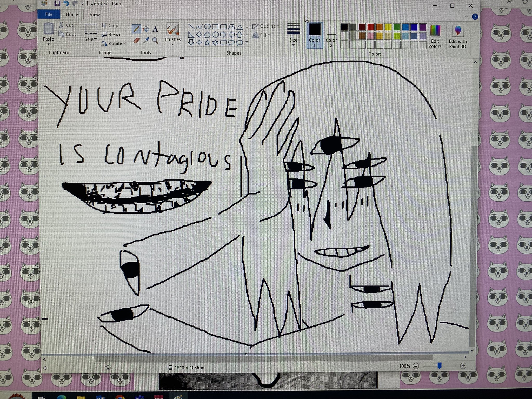532x399 pixels.
Task: Open the Size line thickness dropdown
Action: point(293,34)
